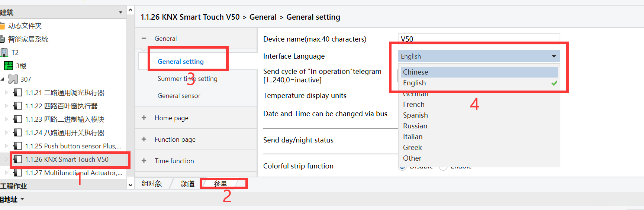Click device icon for 1.1.23 四路二进制输入模块

(17, 119)
